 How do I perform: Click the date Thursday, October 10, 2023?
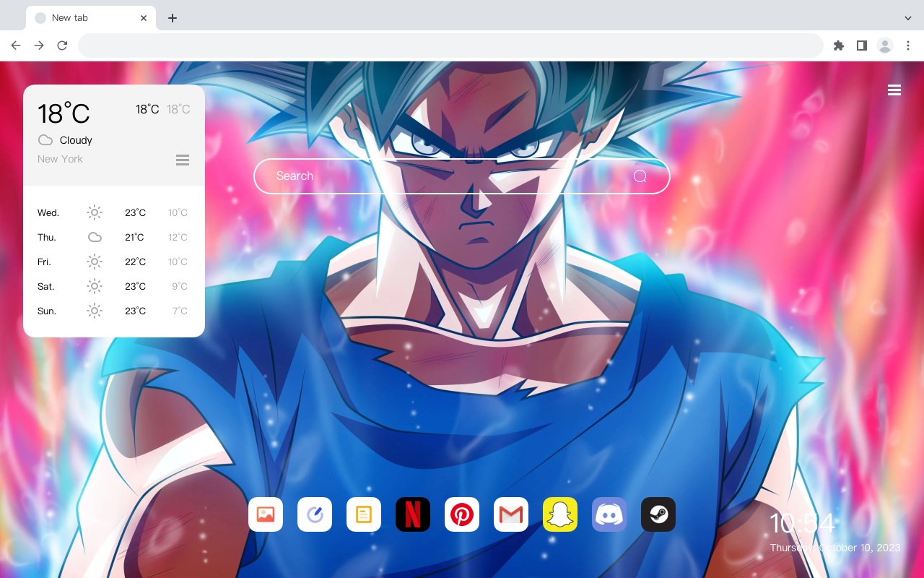(x=835, y=548)
